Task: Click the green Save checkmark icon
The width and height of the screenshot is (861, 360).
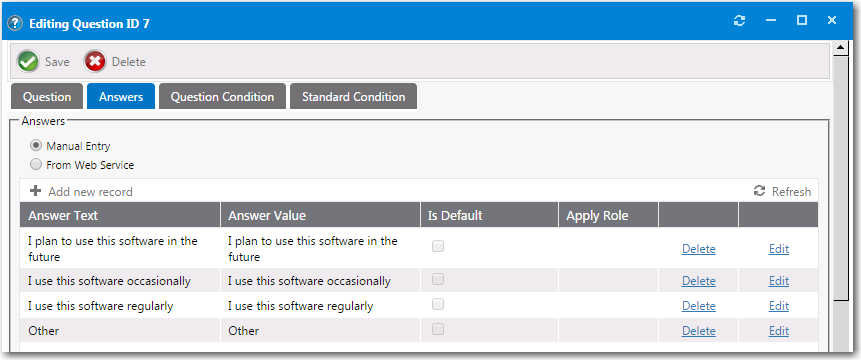Action: point(27,61)
